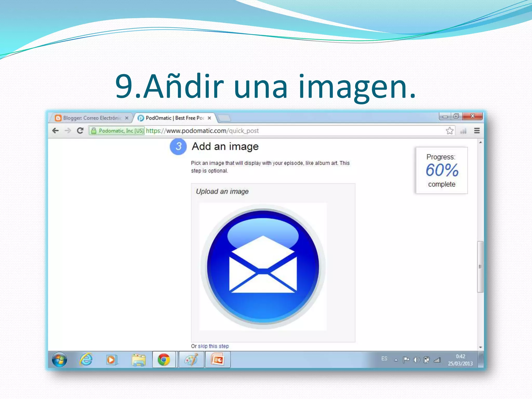The width and height of the screenshot is (532, 399).
Task: Open the File Explorer folder icon
Action: point(139,360)
